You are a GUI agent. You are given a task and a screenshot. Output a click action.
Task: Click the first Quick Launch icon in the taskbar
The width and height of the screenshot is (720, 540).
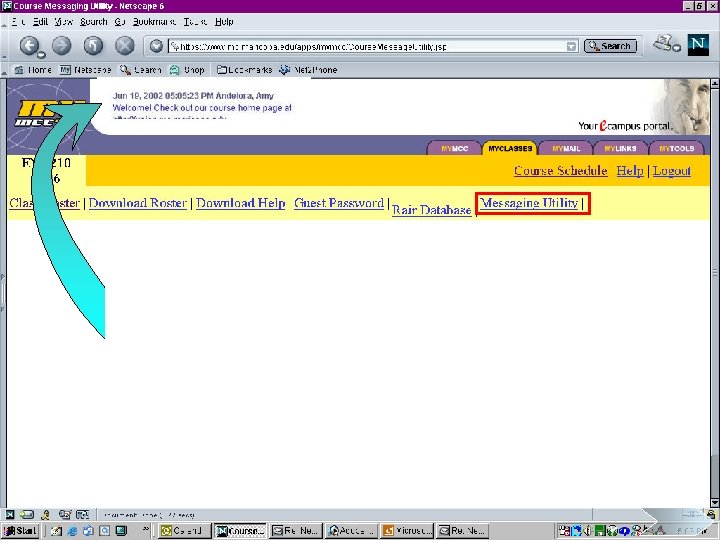point(56,531)
